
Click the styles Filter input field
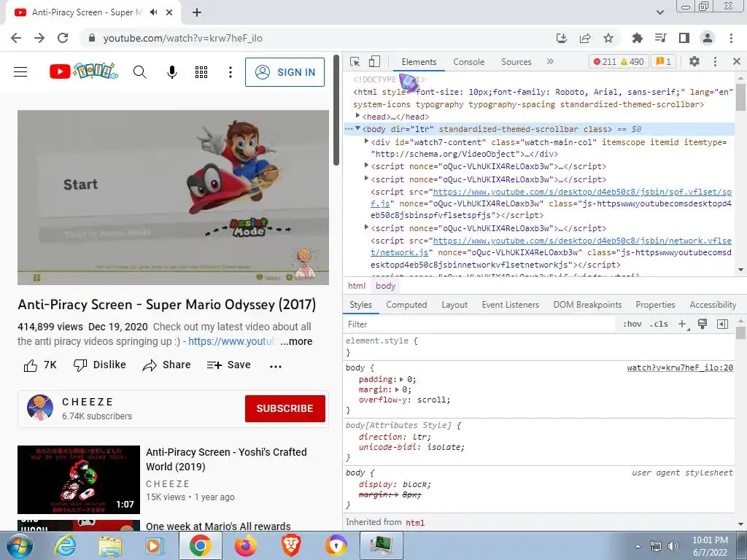pyautogui.click(x=480, y=324)
